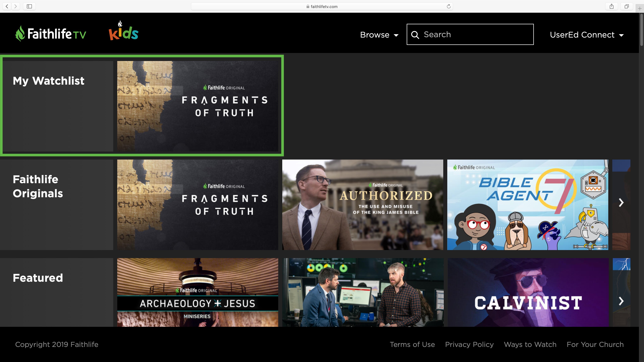Click the magnifier search icon
This screenshot has height=362, width=644.
pos(415,35)
